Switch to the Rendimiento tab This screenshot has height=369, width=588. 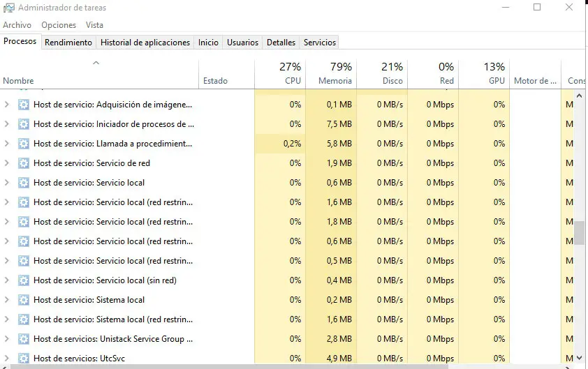click(68, 43)
